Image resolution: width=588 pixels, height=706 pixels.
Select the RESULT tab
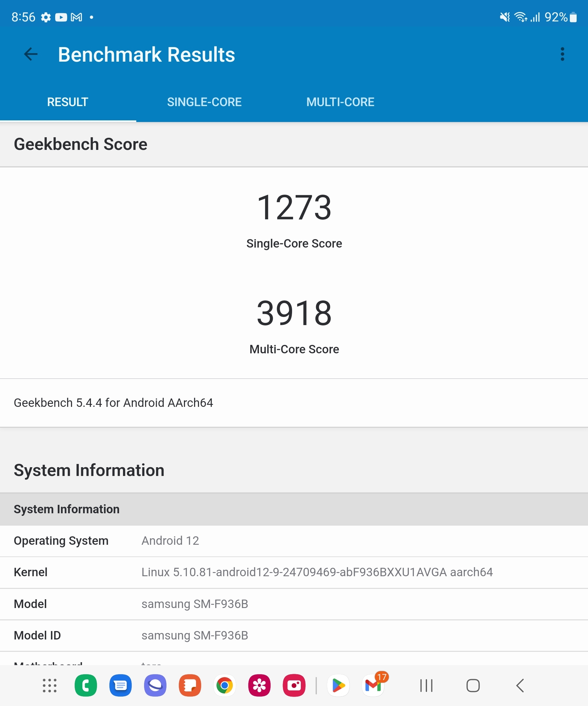pyautogui.click(x=67, y=102)
